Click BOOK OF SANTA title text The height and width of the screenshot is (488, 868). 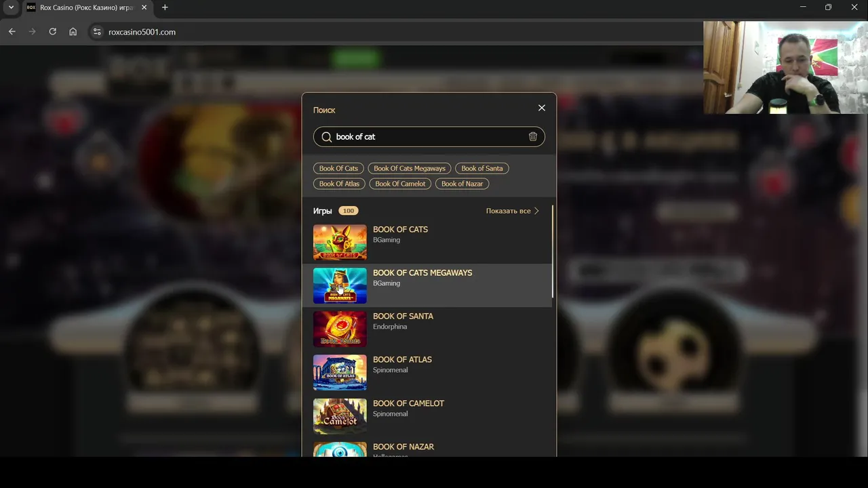[403, 317]
